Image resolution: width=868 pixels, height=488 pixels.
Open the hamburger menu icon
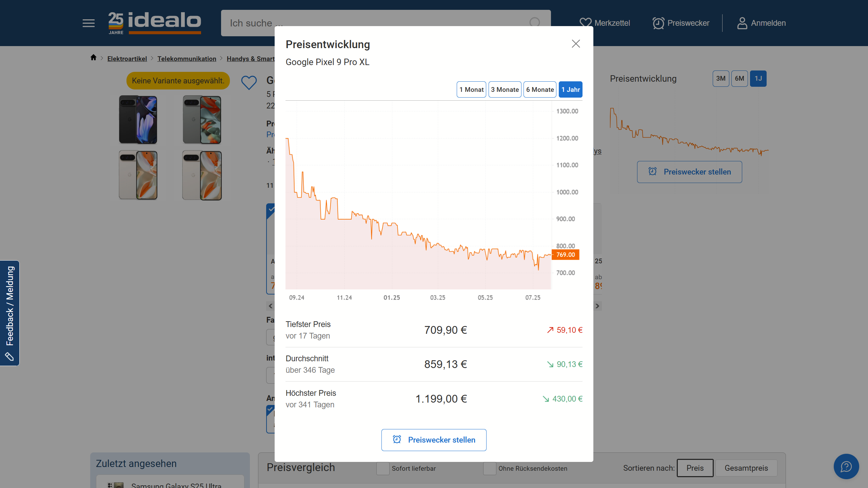[x=88, y=23]
